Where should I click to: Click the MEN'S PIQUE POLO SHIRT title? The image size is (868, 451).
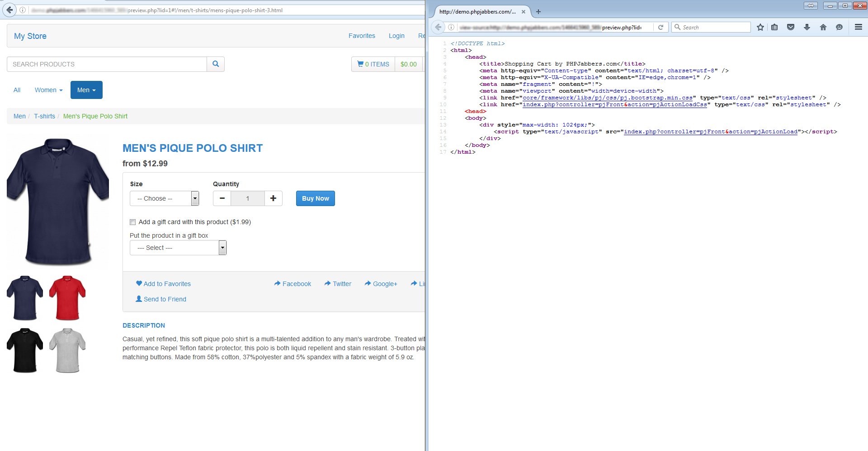click(193, 148)
